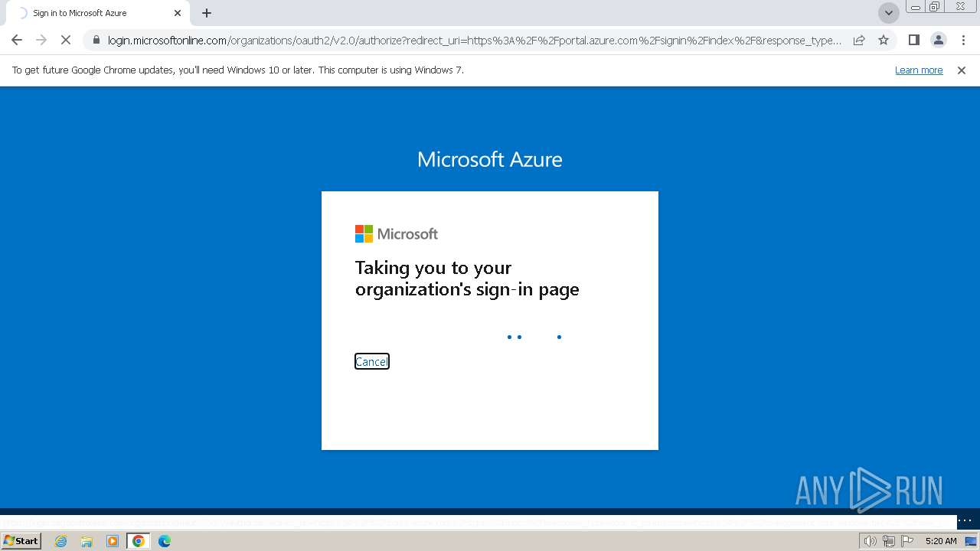Open network status tray icon

click(889, 541)
